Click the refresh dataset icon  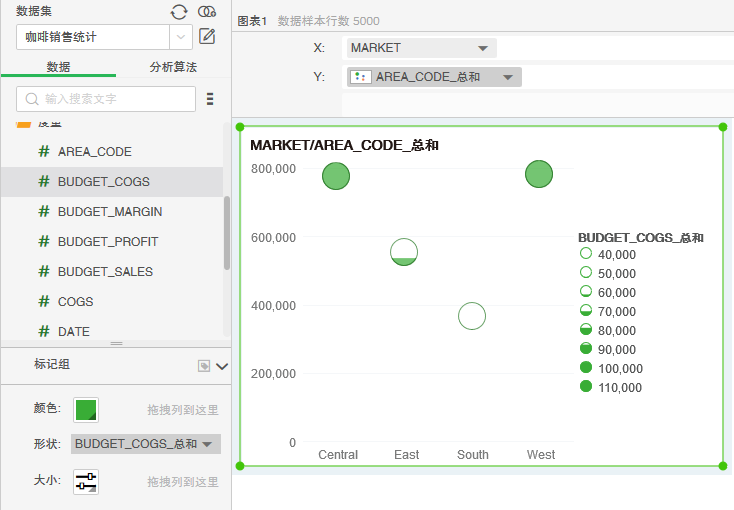click(179, 11)
